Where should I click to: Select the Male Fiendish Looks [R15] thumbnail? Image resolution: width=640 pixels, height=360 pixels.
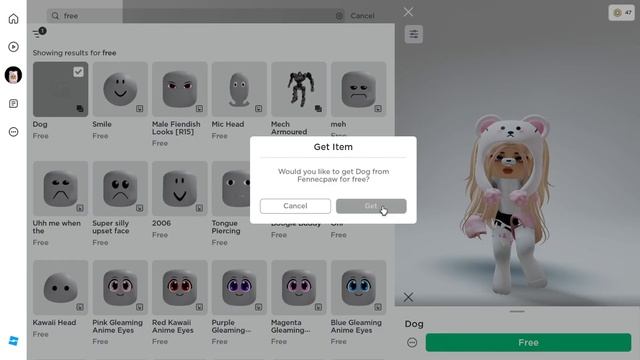[180, 89]
